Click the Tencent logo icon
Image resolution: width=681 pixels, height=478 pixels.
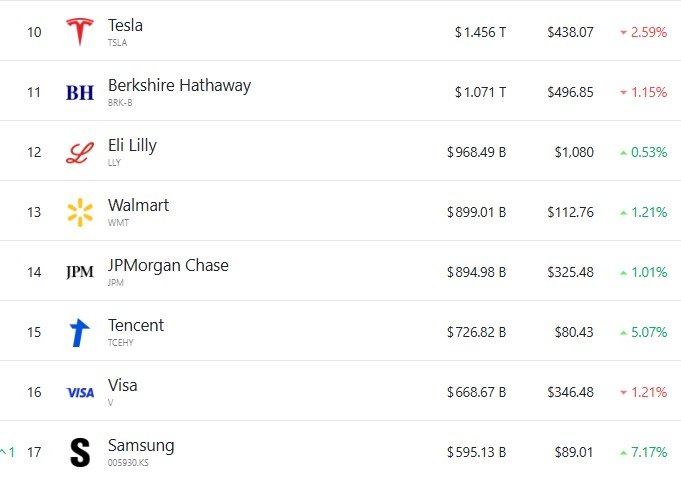79,332
